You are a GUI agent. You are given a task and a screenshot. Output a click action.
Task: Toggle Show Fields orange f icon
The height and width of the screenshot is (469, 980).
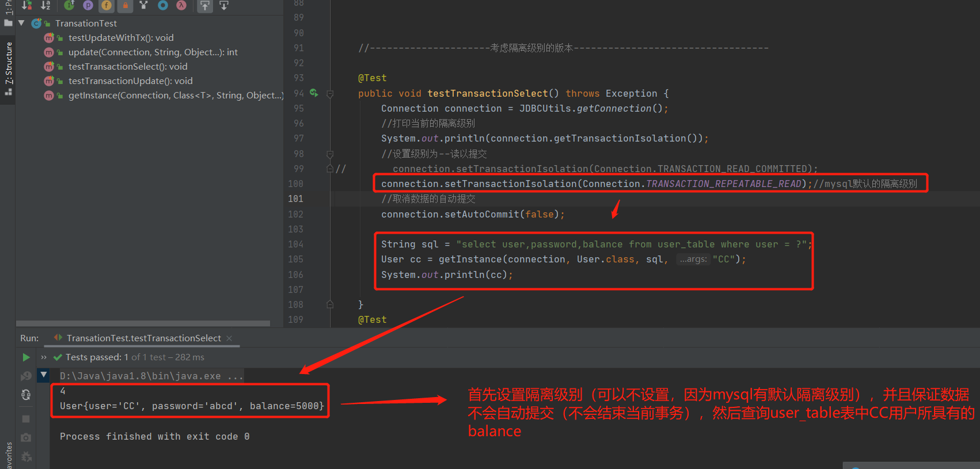[x=107, y=5]
